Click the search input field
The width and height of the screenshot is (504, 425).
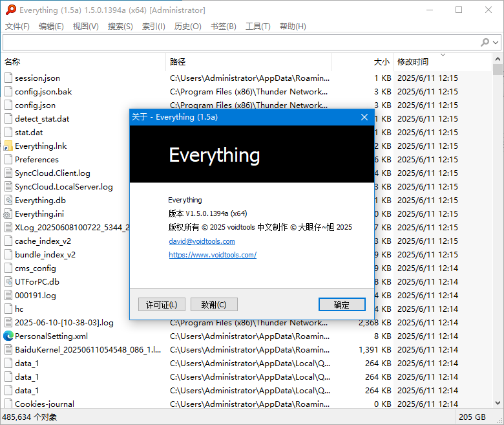coord(241,43)
